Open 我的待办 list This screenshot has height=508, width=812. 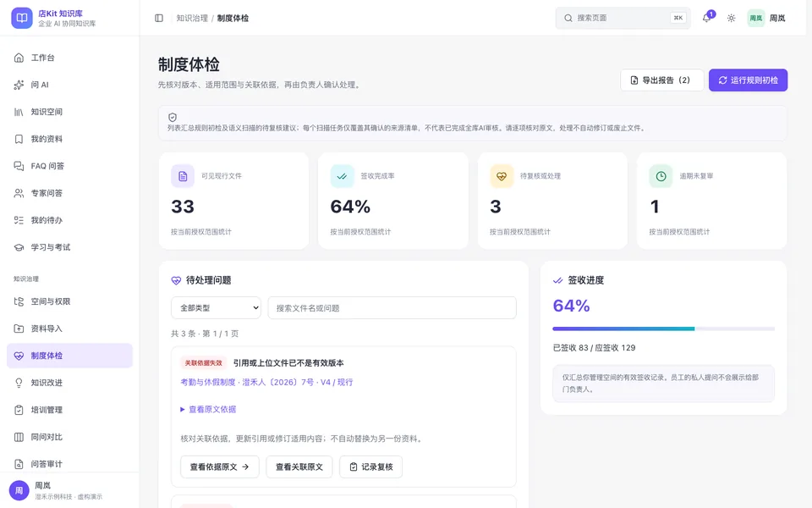click(x=69, y=220)
